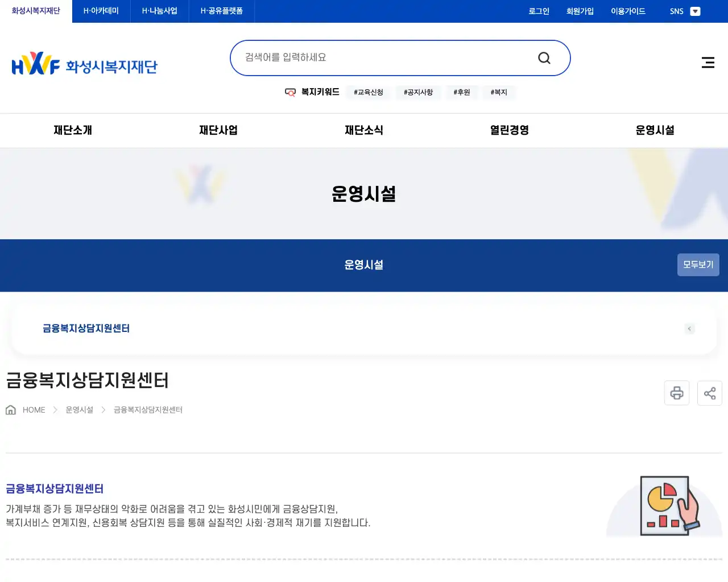The height and width of the screenshot is (582, 728).
Task: Select the print icon
Action: (x=676, y=393)
